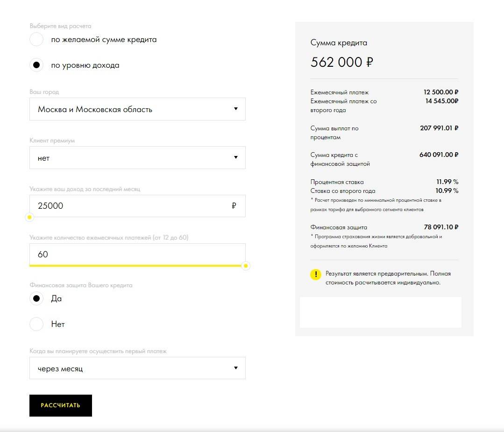Click the yellow payments slider track
Viewport: 504px width, 432px height.
pos(135,265)
